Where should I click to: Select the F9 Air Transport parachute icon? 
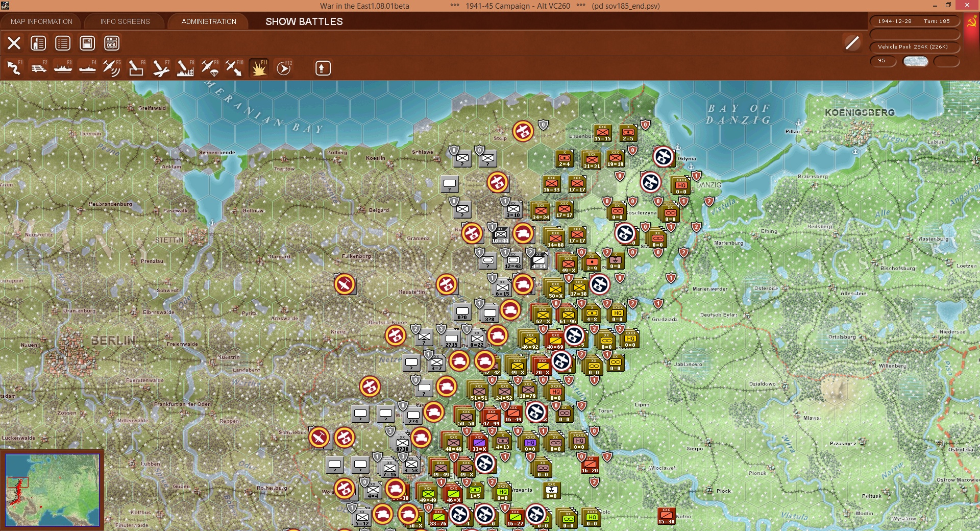[x=210, y=68]
